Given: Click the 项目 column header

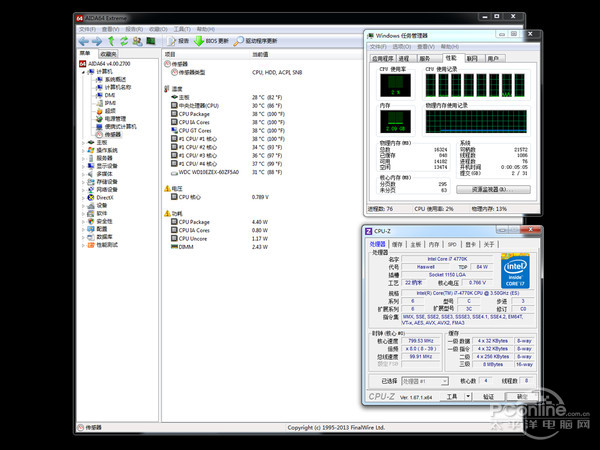Looking at the screenshot, I should tap(170, 54).
